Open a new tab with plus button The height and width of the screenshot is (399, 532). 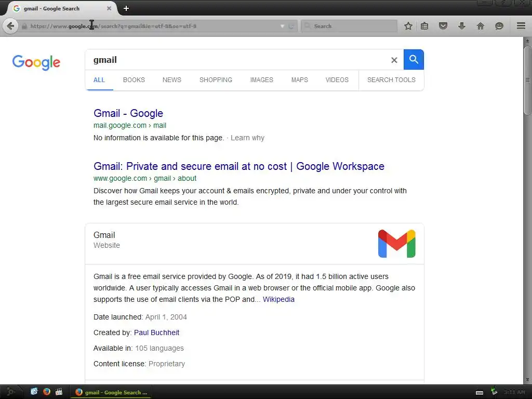click(x=126, y=8)
